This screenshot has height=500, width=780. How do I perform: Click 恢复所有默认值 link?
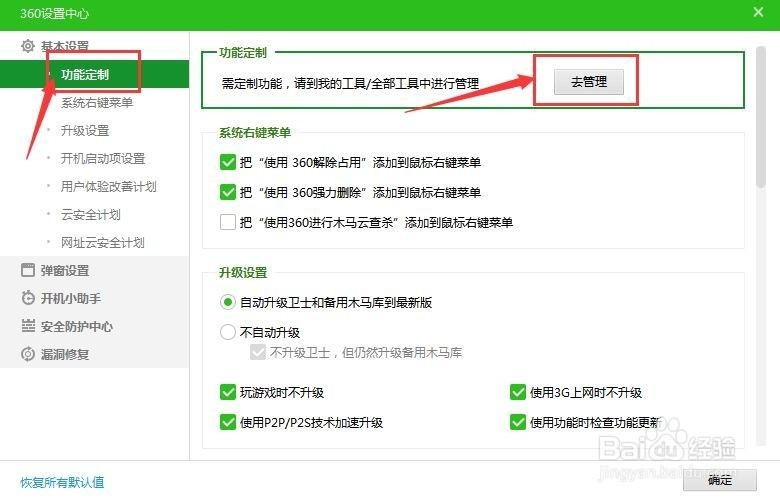[x=62, y=482]
